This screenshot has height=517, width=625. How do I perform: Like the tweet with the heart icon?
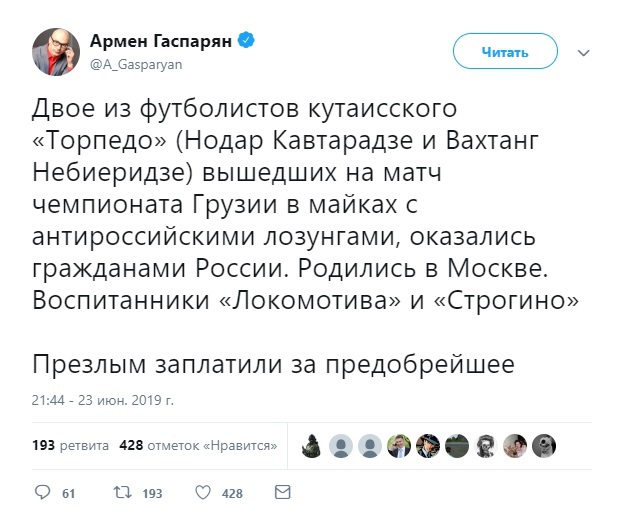[x=200, y=493]
